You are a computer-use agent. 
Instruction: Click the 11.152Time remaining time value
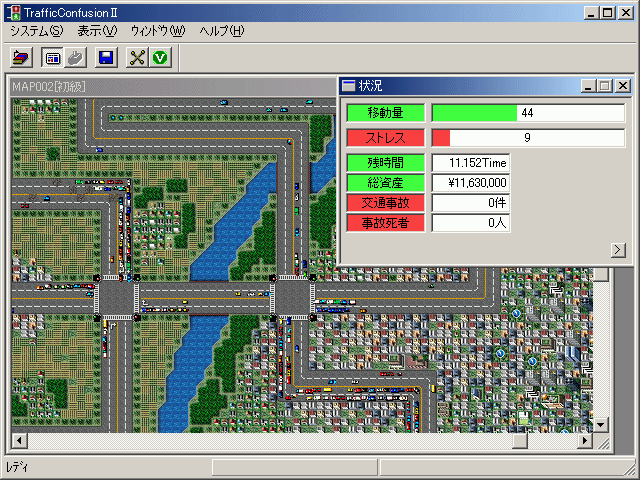click(471, 163)
